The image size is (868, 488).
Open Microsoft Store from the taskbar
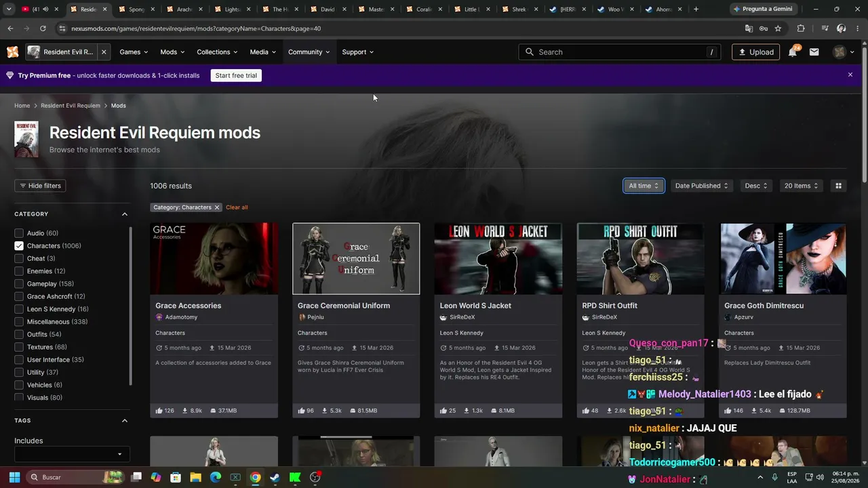pyautogui.click(x=176, y=477)
